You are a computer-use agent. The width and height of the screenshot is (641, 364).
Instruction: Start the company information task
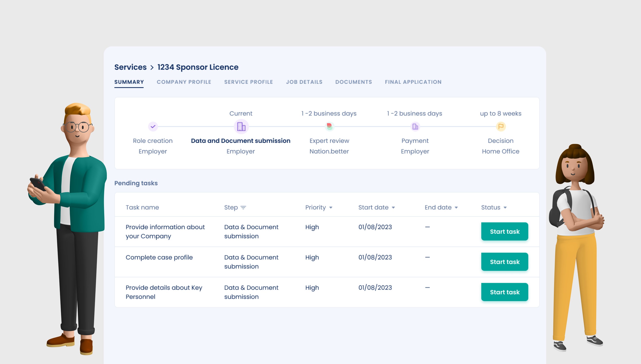pos(504,231)
